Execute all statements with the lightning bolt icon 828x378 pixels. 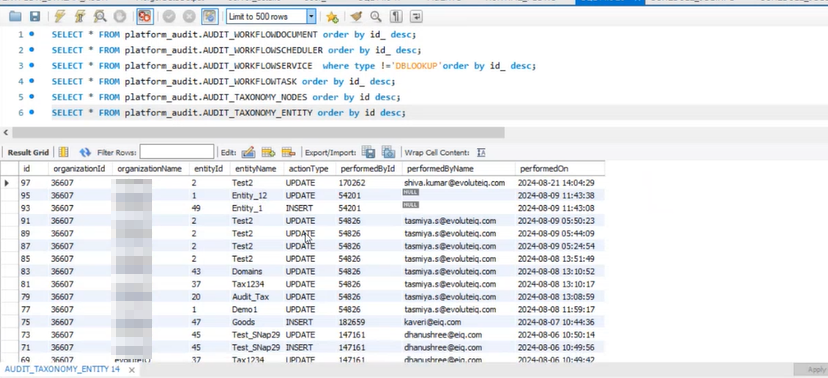point(60,17)
